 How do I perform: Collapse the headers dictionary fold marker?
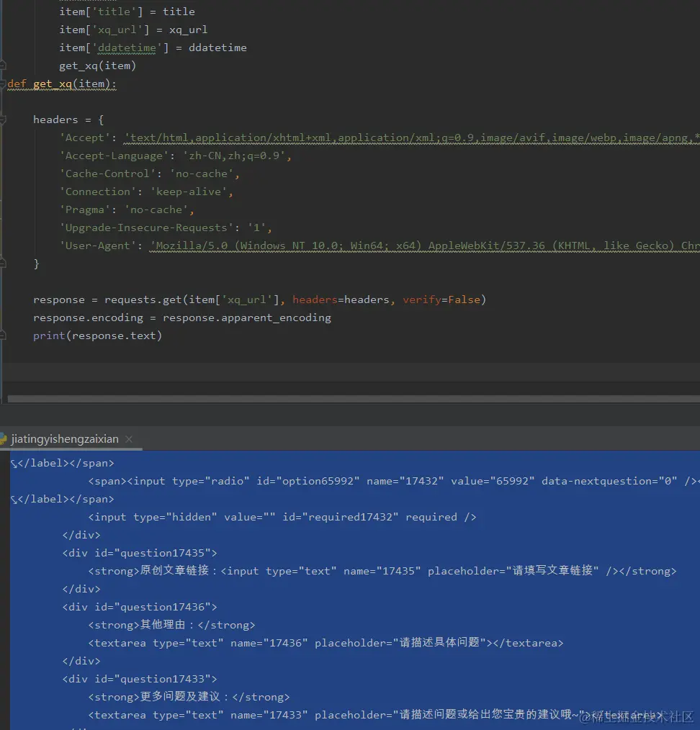(x=3, y=120)
